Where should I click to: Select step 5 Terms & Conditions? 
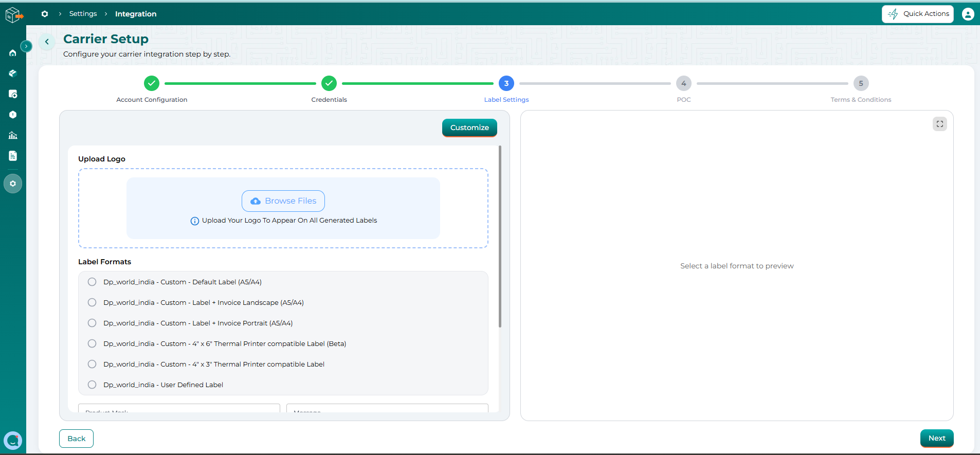click(861, 89)
